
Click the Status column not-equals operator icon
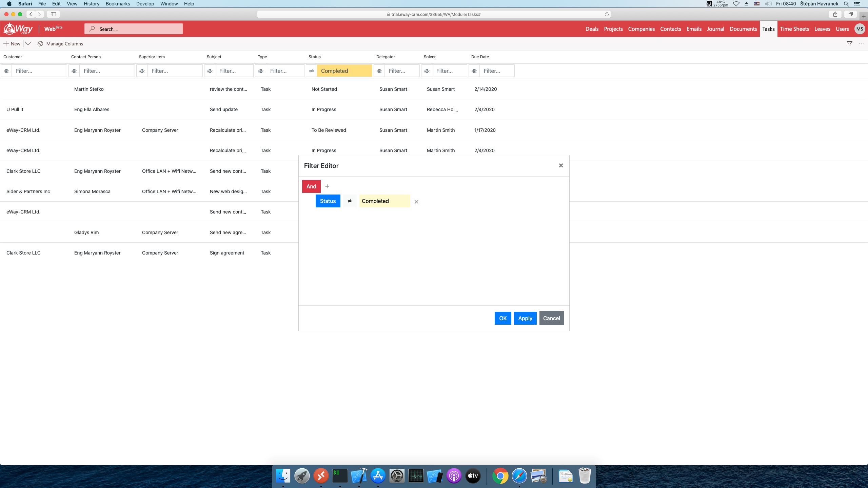point(311,71)
